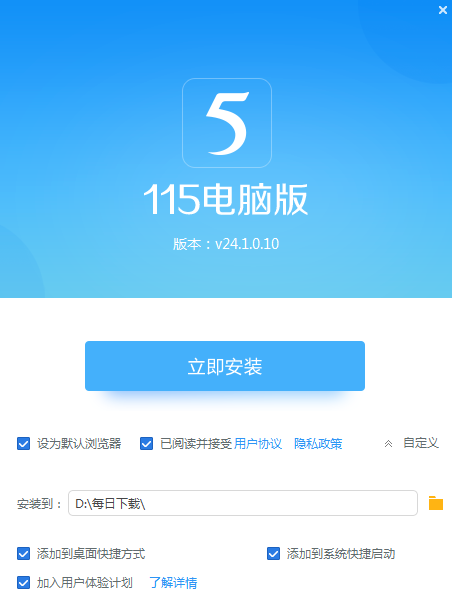Click the 安装到： label text
Viewport: 452px width, 593px height.
[x=39, y=504]
